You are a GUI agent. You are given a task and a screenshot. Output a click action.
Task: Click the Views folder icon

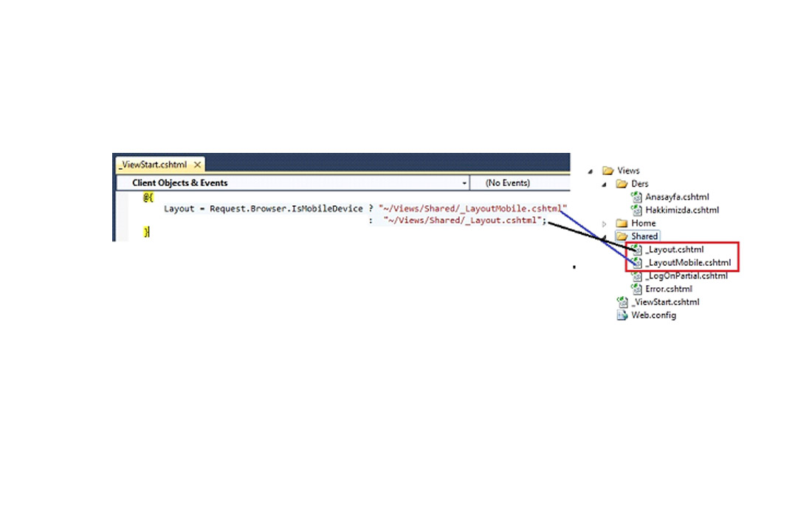(608, 171)
